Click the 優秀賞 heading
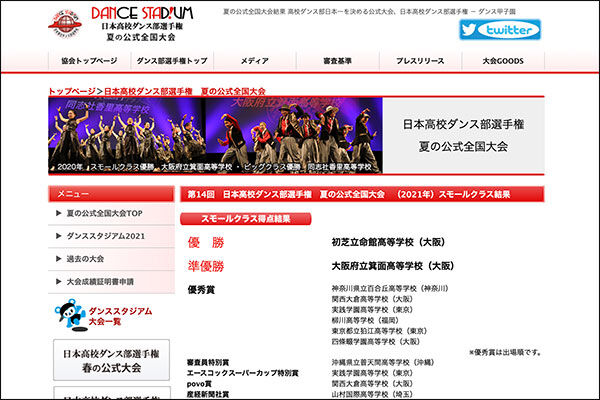This screenshot has width=600, height=400. [x=201, y=290]
